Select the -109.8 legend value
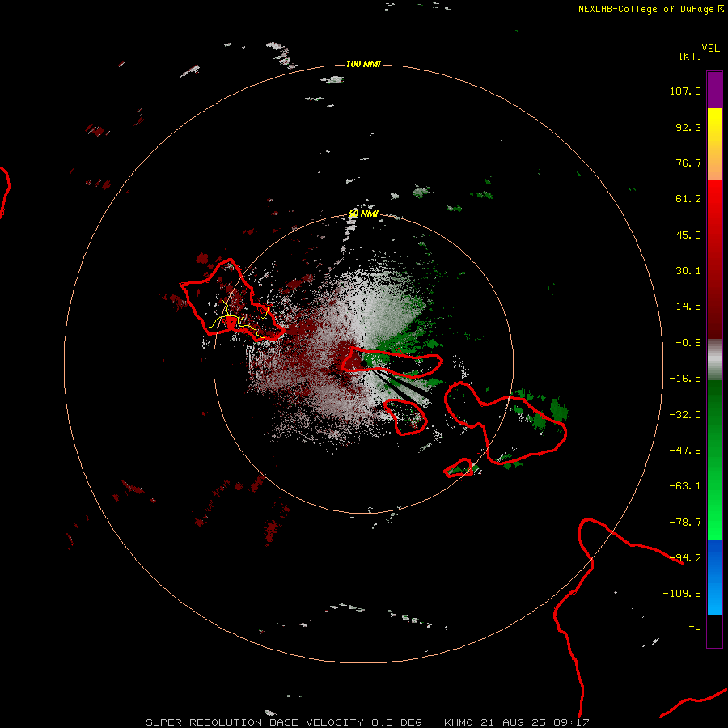 [x=682, y=594]
